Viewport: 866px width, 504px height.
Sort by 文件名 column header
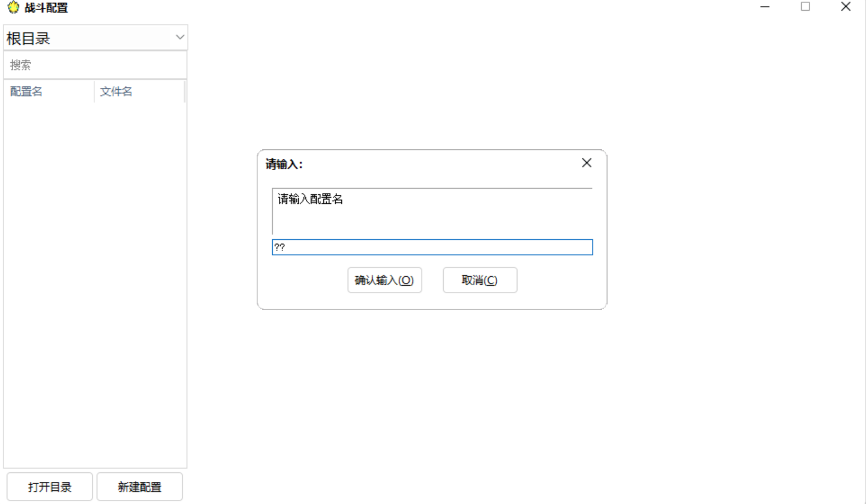(x=139, y=92)
